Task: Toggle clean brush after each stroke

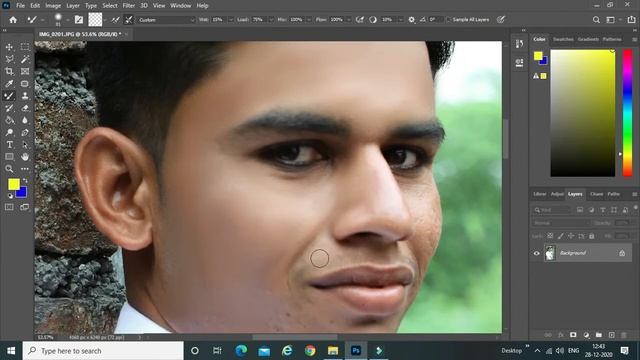Action: pos(129,20)
